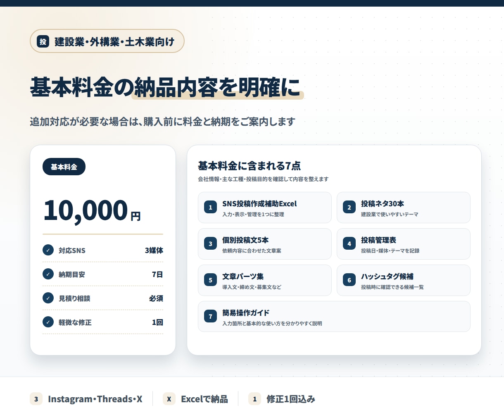504x420 pixels.
Task: Click the 追加対応が必要な場合は subheading
Action: [x=162, y=122]
